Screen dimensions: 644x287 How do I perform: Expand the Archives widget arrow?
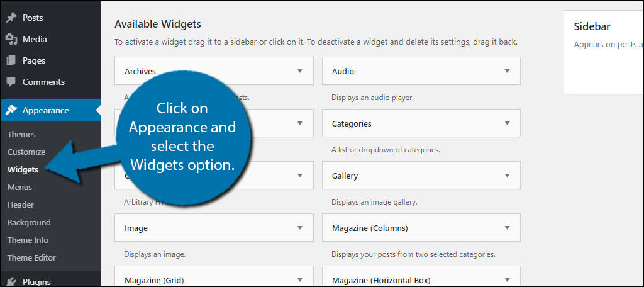[300, 71]
